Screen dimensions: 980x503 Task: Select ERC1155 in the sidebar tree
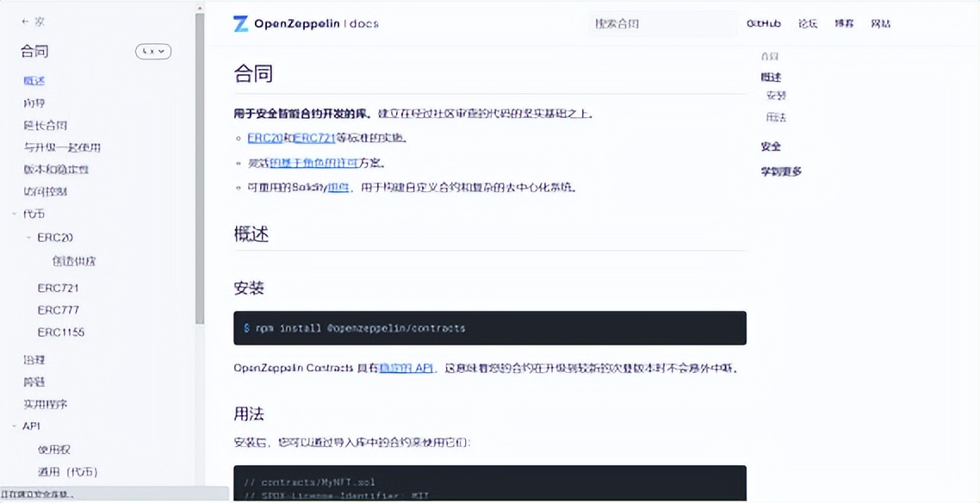[x=61, y=332]
